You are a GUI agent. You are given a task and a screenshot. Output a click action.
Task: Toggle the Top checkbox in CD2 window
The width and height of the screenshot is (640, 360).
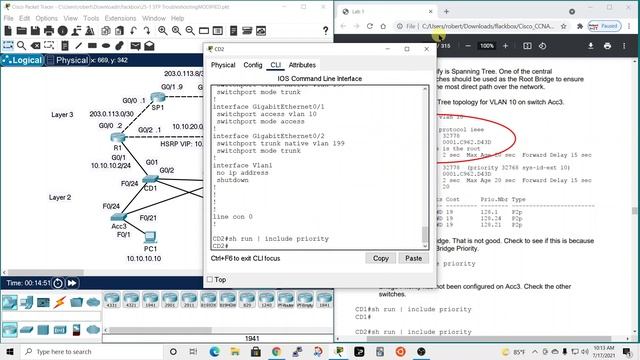(210, 280)
